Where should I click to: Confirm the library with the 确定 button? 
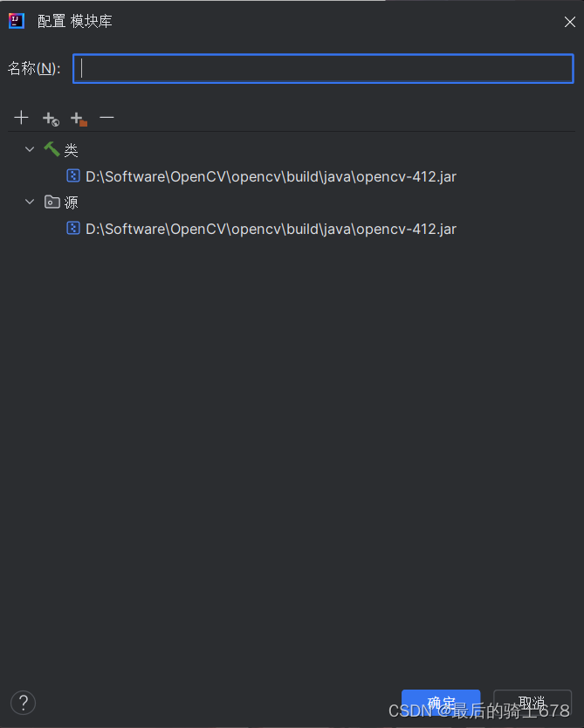[x=441, y=703]
